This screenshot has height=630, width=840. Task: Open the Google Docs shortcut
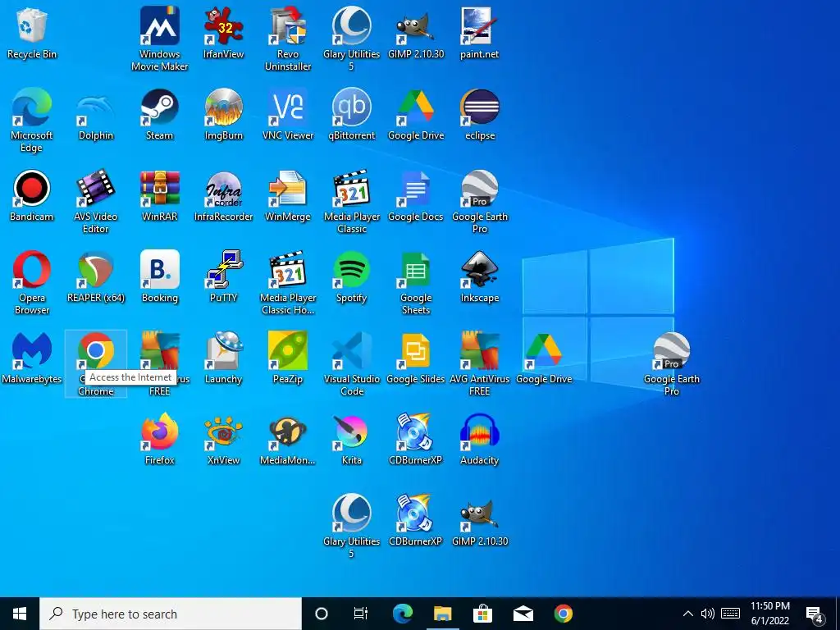(416, 195)
